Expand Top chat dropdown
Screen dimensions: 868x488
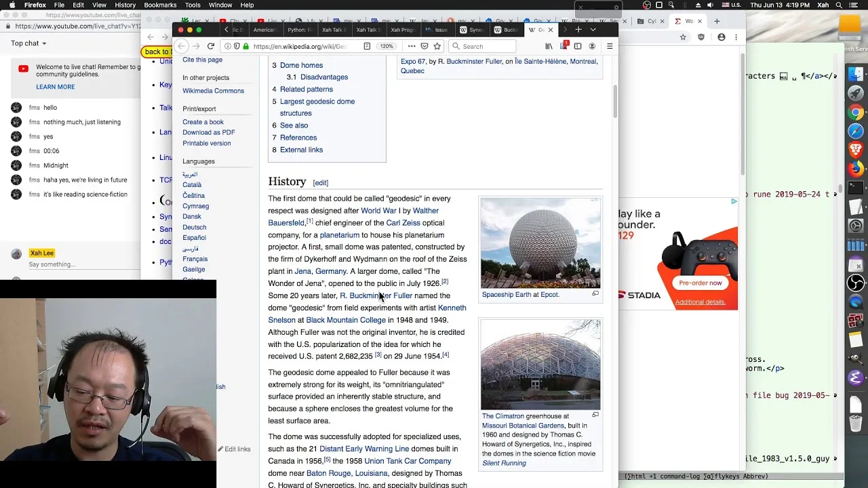click(x=28, y=43)
